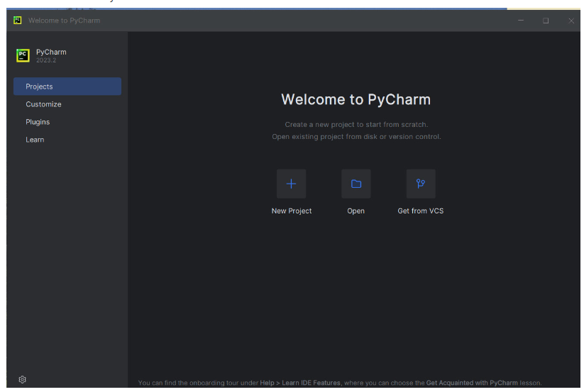Viewport: 584px width, 392px height.
Task: Close the Welcome to PyCharm window
Action: click(x=571, y=21)
